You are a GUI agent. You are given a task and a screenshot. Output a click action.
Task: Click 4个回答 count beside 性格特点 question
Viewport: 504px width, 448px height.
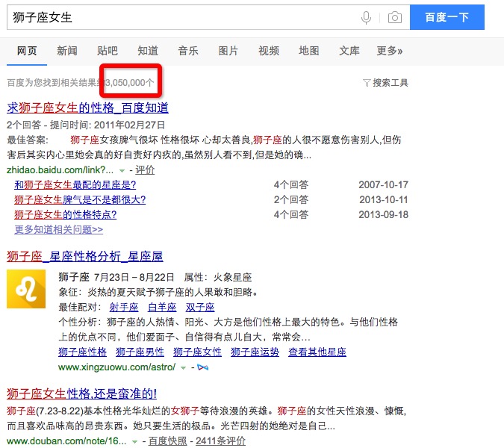coord(291,215)
